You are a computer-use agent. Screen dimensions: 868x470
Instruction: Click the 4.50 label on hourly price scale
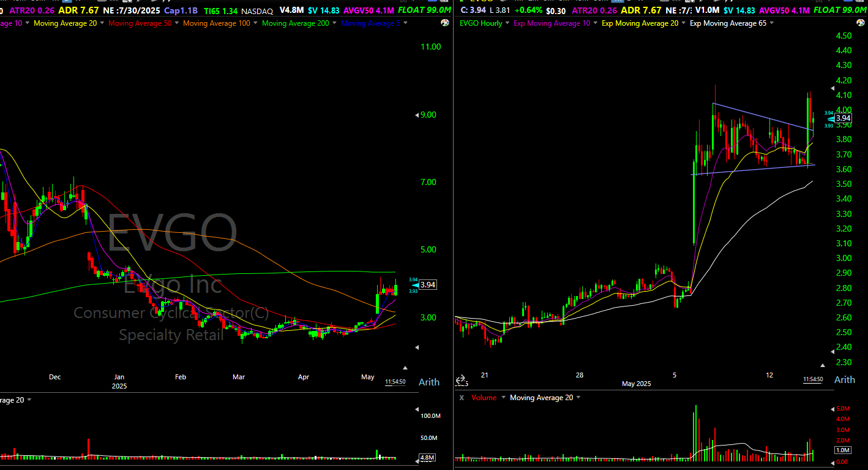click(x=844, y=36)
